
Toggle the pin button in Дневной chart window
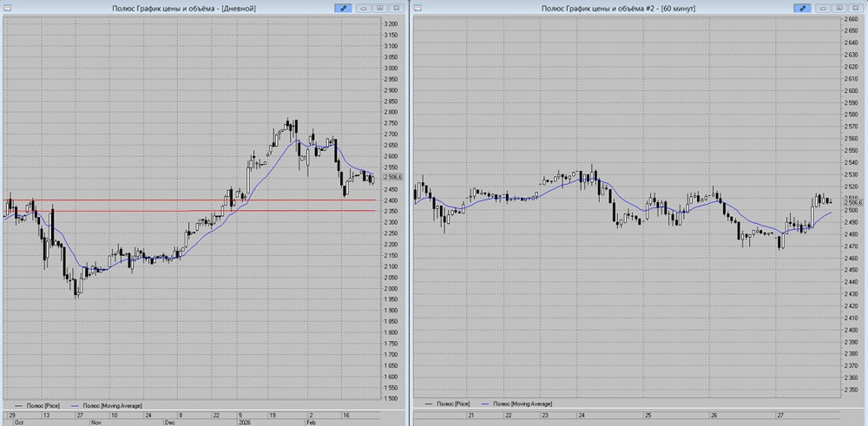tap(342, 9)
